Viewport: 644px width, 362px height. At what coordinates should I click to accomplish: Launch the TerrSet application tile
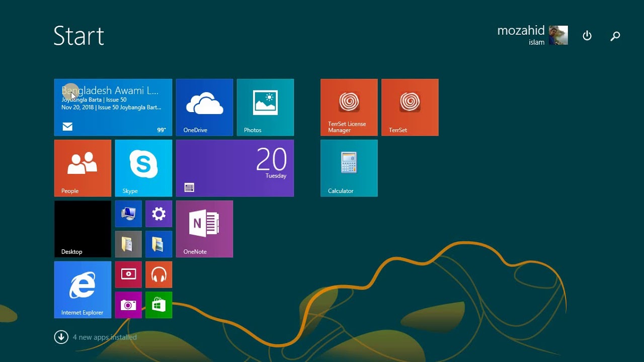pos(410,107)
